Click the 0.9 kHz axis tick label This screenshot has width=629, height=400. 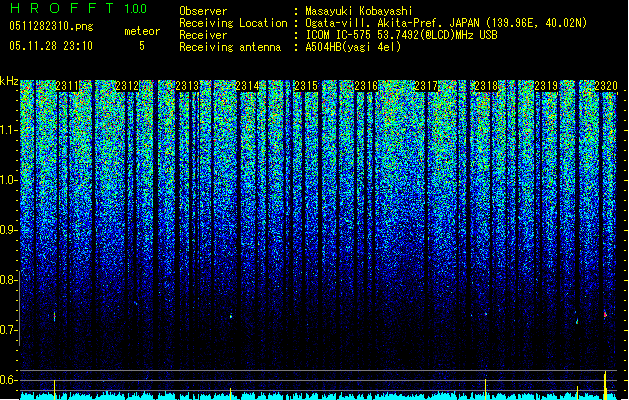pos(7,230)
